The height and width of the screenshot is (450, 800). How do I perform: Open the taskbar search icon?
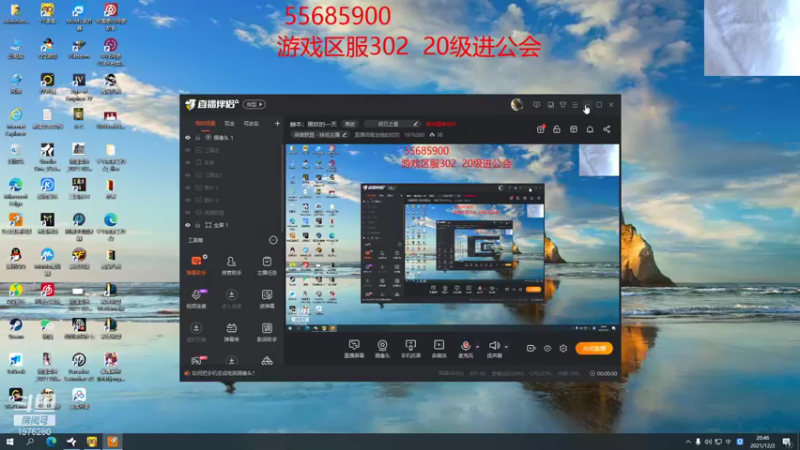30,442
